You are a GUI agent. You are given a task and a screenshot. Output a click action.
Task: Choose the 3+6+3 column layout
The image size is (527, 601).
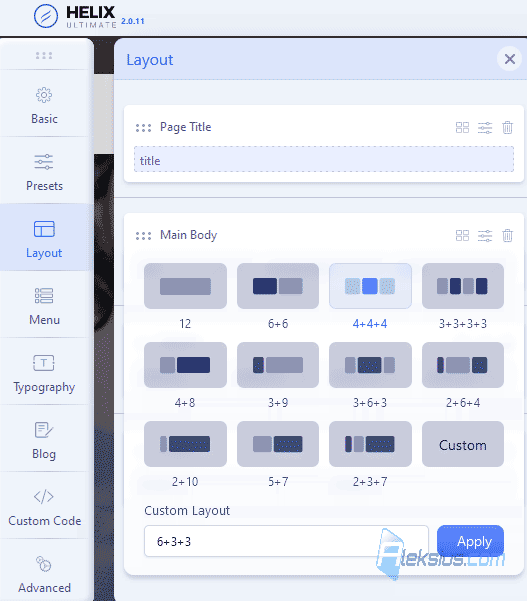pyautogui.click(x=370, y=365)
